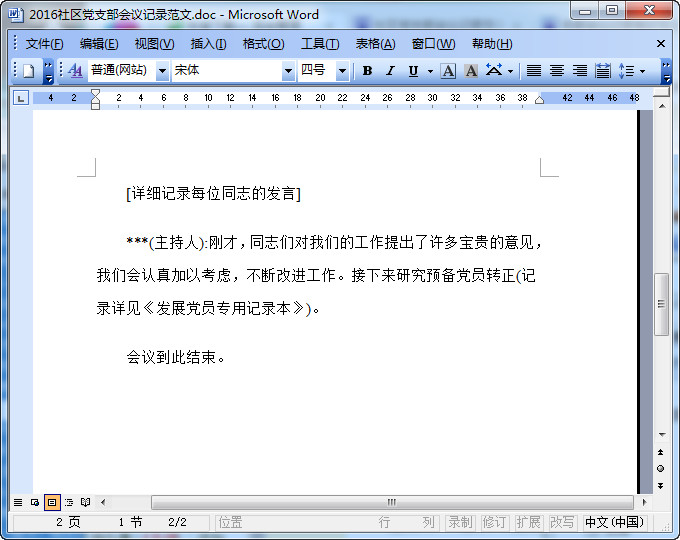This screenshot has width=680, height=540.
Task: Open underline style dropdown arrow
Action: click(x=430, y=71)
